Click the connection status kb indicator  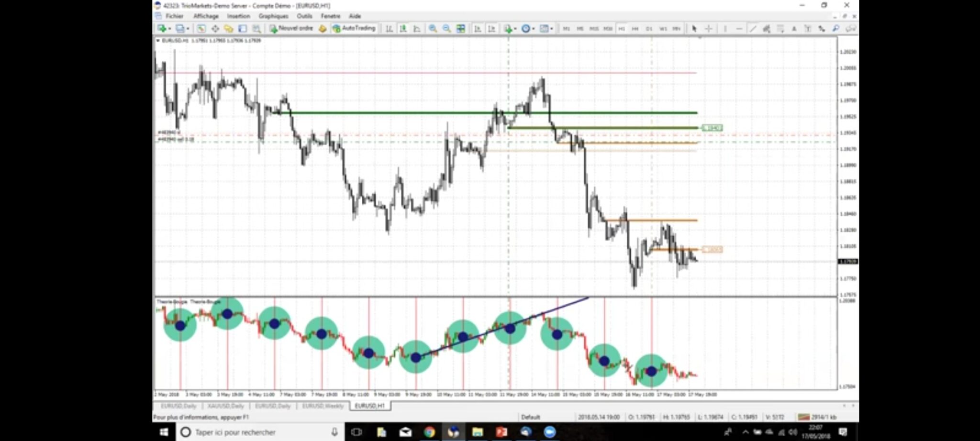tap(817, 417)
